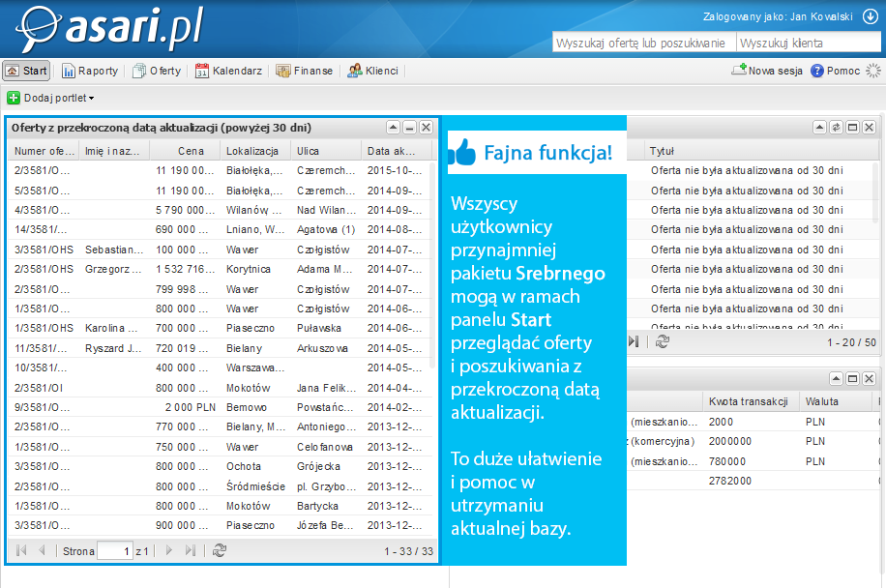This screenshot has width=886, height=588.
Task: Click the Strona page number field
Action: click(115, 550)
